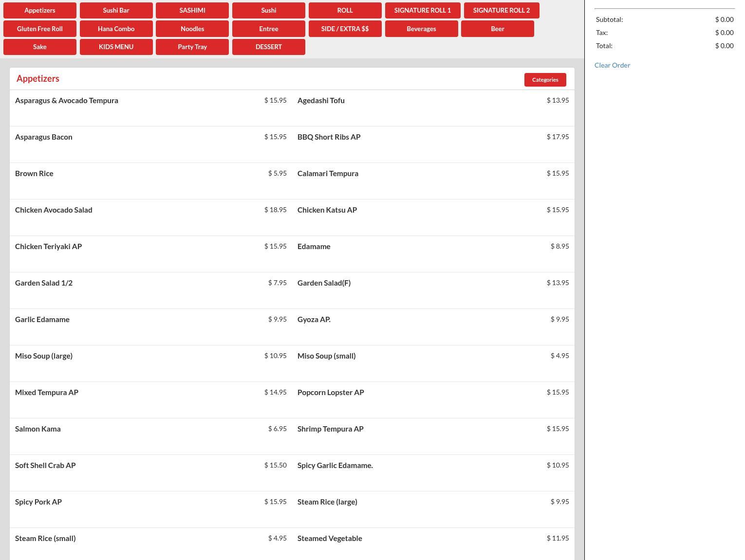Switch to the SASHIMI menu category
Image resolution: width=745 pixels, height=560 pixels.
192,10
